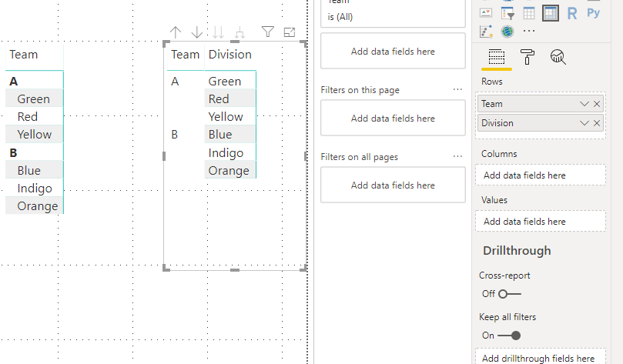
Task: Select the Slicer visual icon
Action: coord(507,14)
